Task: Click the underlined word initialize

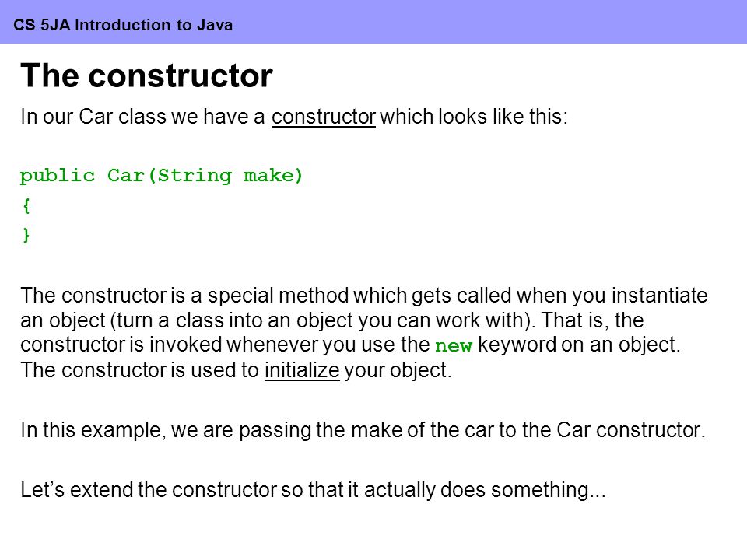Action: pyautogui.click(x=302, y=370)
